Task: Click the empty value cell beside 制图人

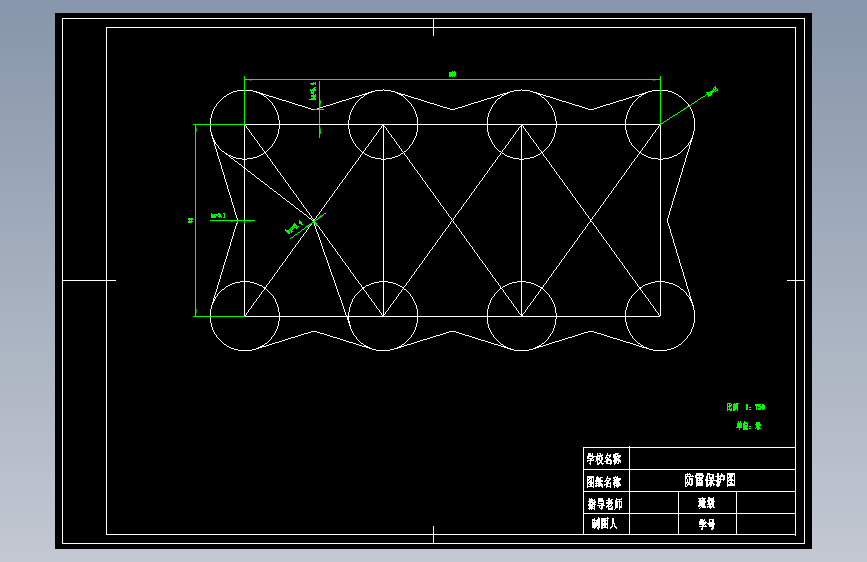Action: [x=654, y=524]
